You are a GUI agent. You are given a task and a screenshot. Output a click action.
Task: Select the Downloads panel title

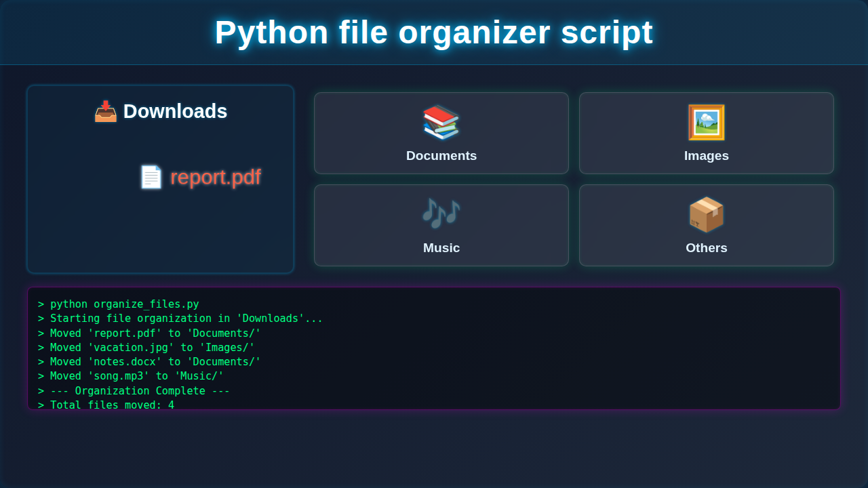175,110
